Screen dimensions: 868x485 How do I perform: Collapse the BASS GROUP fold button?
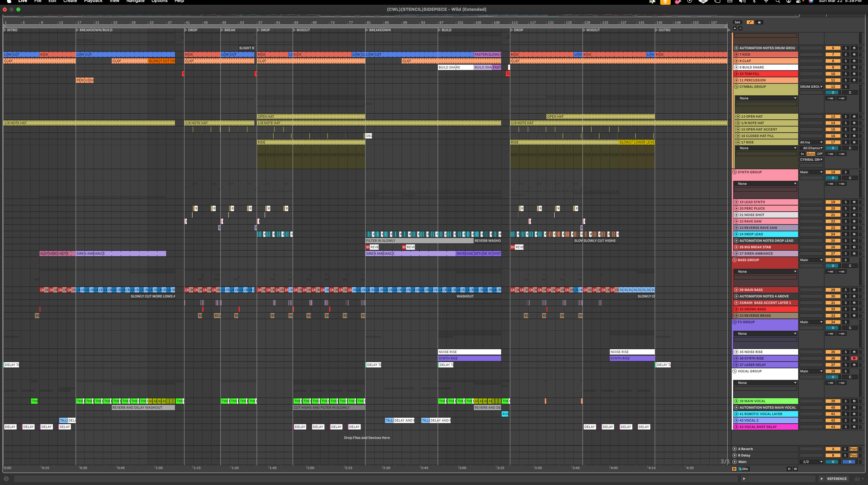pyautogui.click(x=735, y=260)
